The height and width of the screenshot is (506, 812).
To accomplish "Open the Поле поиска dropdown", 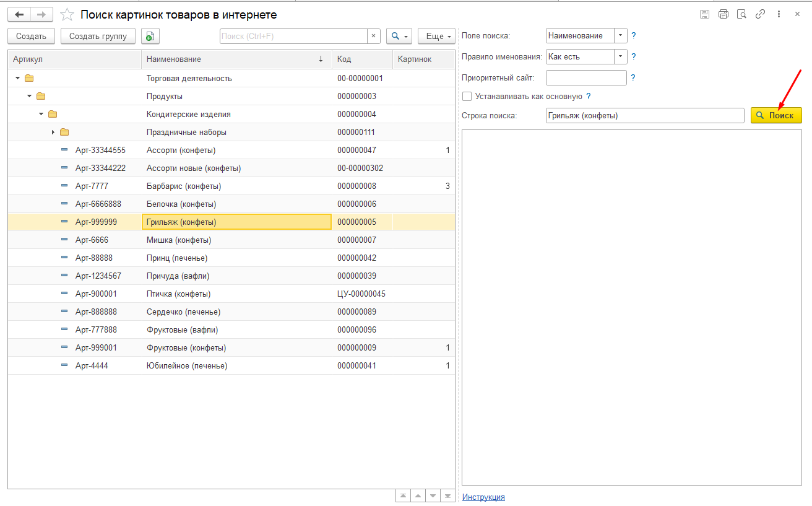I will tap(621, 36).
